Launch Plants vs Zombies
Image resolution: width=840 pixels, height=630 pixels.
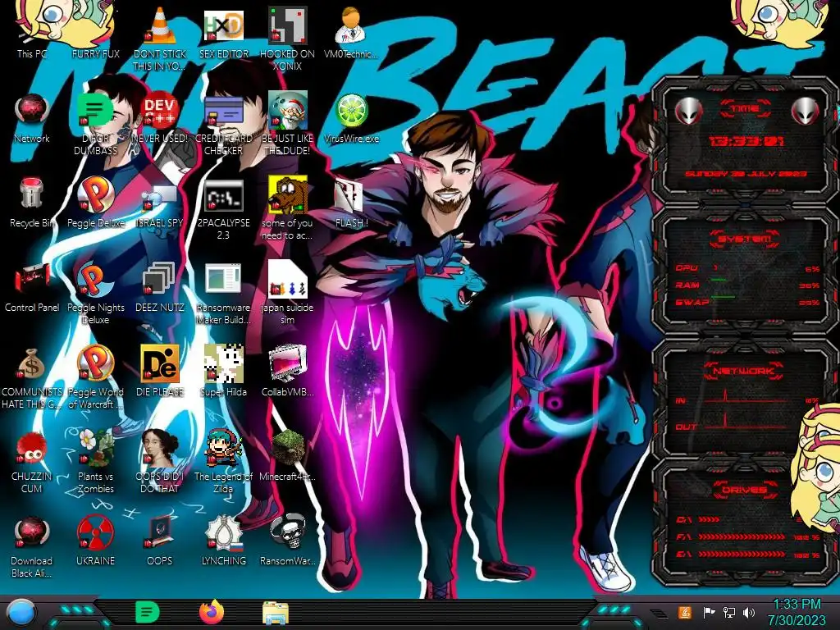(x=95, y=448)
